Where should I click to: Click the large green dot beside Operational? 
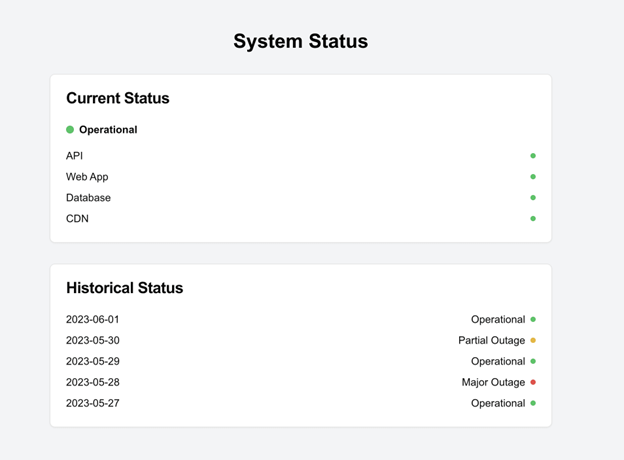pos(70,130)
